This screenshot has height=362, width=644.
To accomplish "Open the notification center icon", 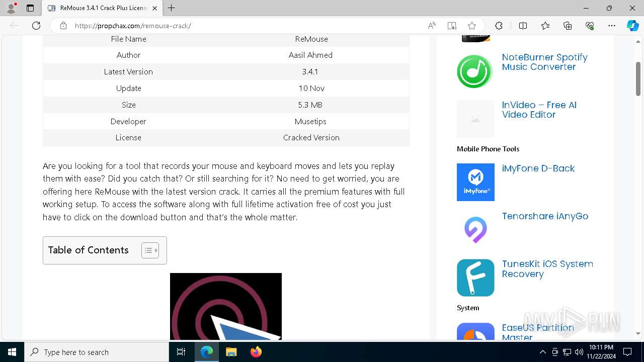I will pyautogui.click(x=627, y=352).
